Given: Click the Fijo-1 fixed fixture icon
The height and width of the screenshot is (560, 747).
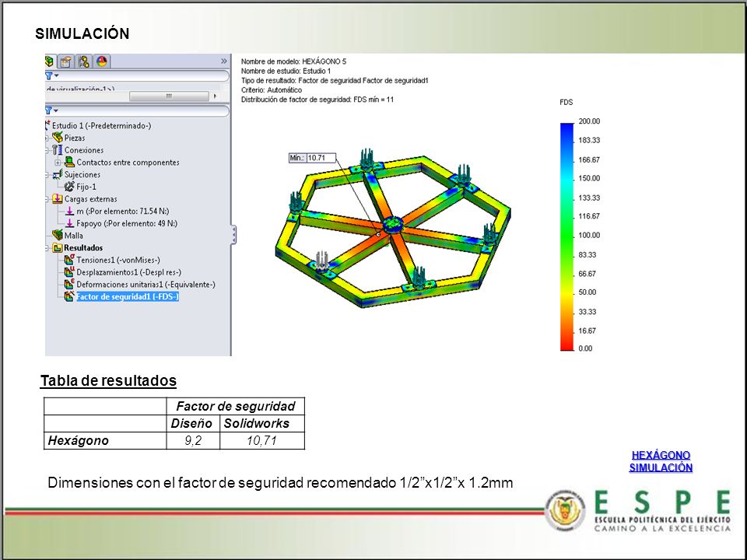Looking at the screenshot, I should click(69, 187).
